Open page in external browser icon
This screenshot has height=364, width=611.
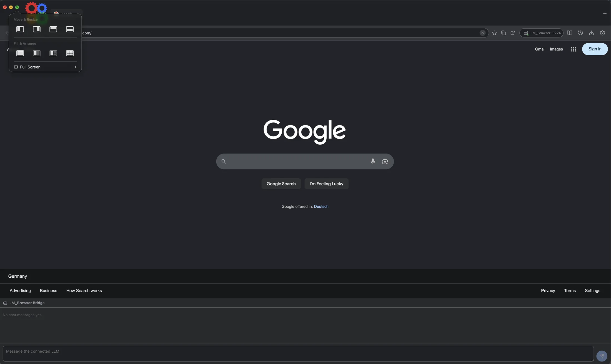[513, 33]
